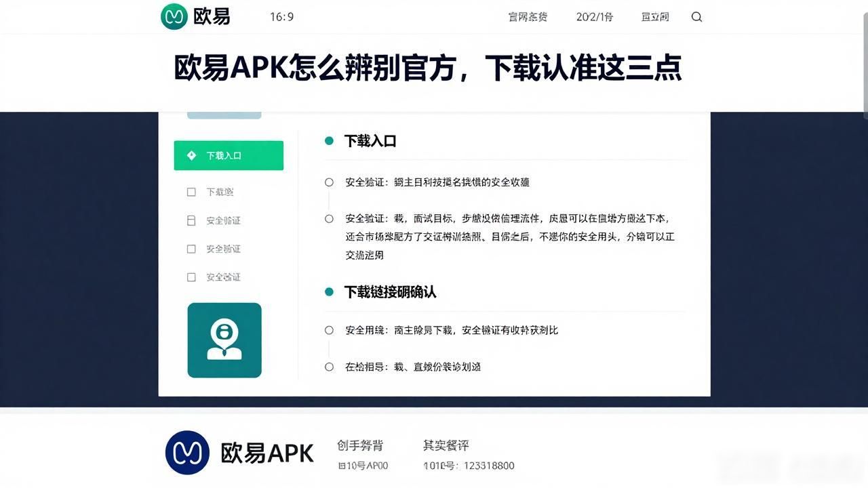Click the teal bullet beside 下载链接 heading
The height and width of the screenshot is (488, 868).
[x=329, y=291]
